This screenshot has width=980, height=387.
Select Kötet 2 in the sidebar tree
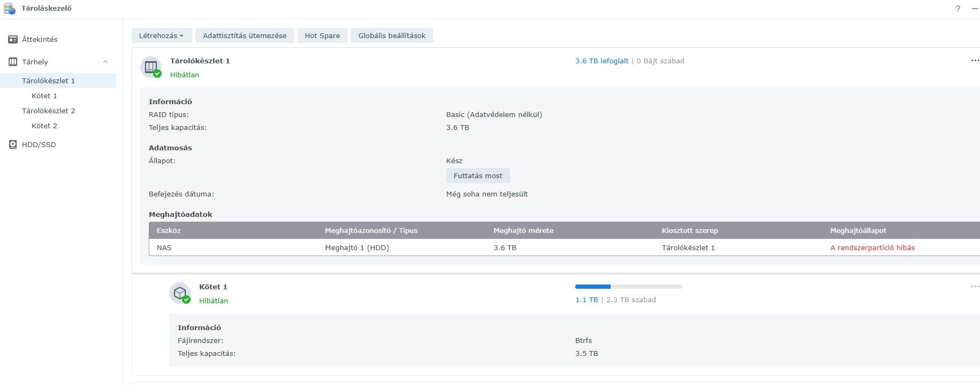point(45,126)
